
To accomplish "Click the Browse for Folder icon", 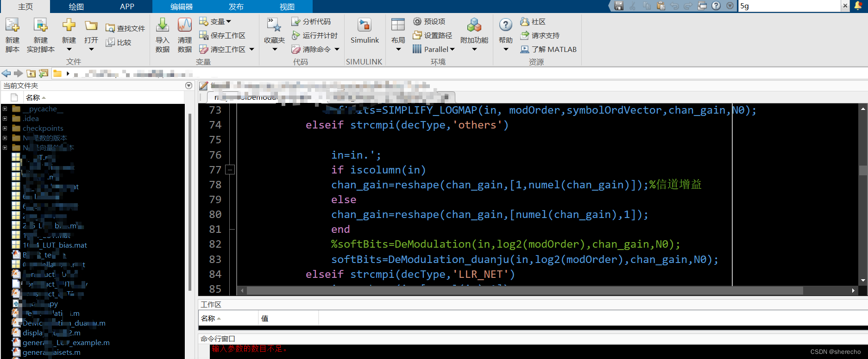I will pos(44,73).
